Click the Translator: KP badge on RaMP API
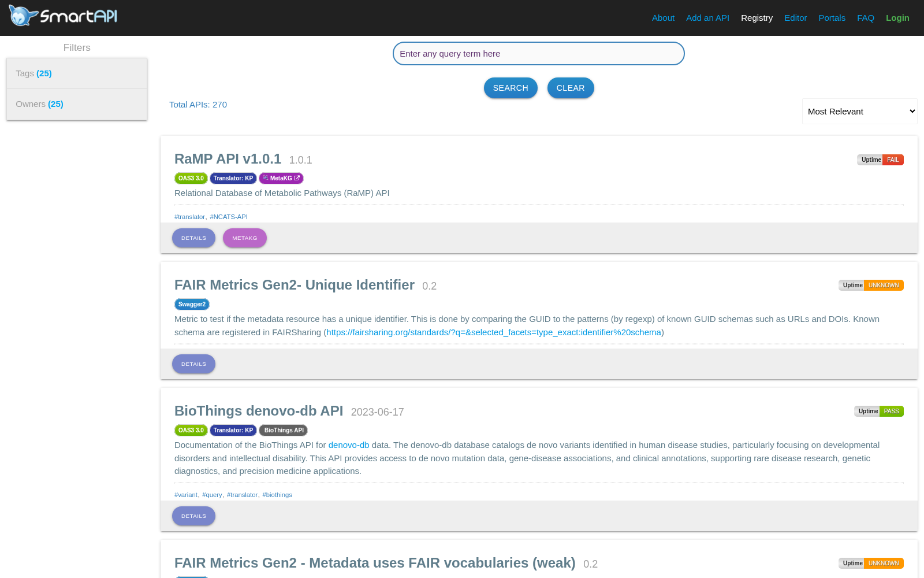 pos(233,178)
